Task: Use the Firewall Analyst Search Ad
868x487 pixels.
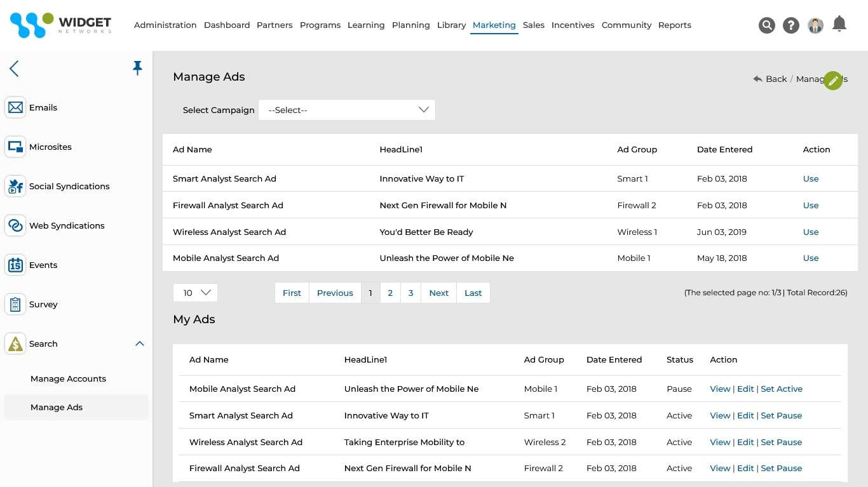Action: click(x=811, y=205)
